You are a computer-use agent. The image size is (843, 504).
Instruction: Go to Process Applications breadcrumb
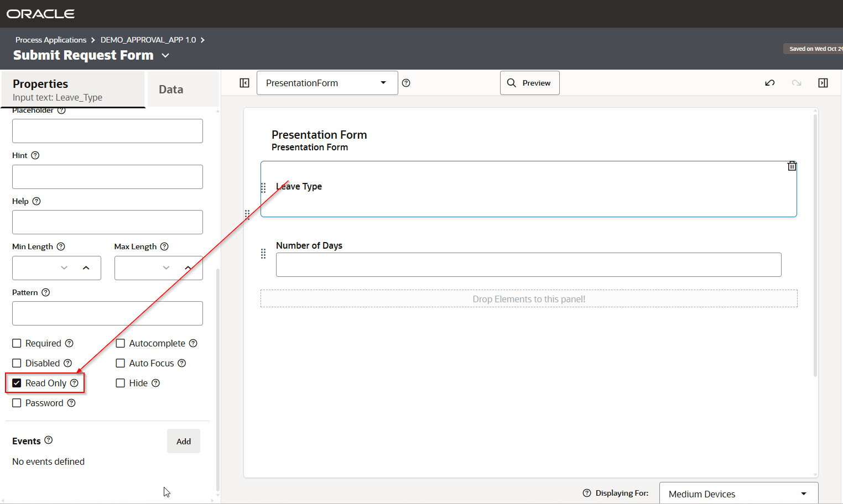(51, 40)
